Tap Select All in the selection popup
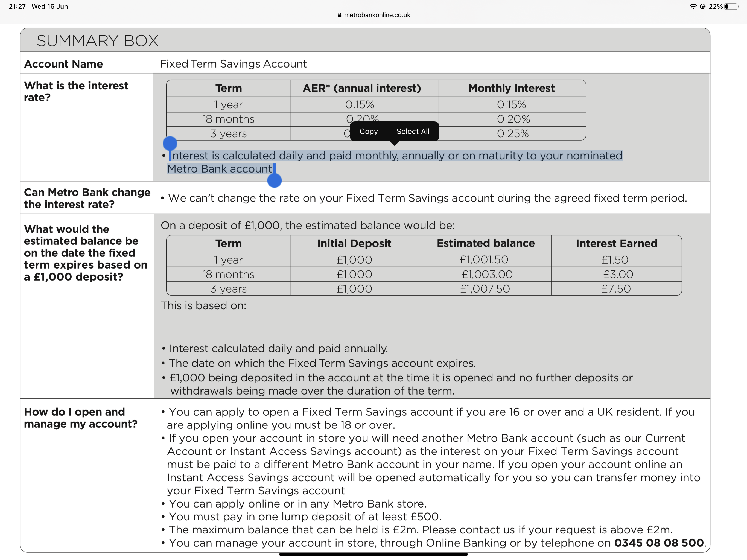 [413, 132]
